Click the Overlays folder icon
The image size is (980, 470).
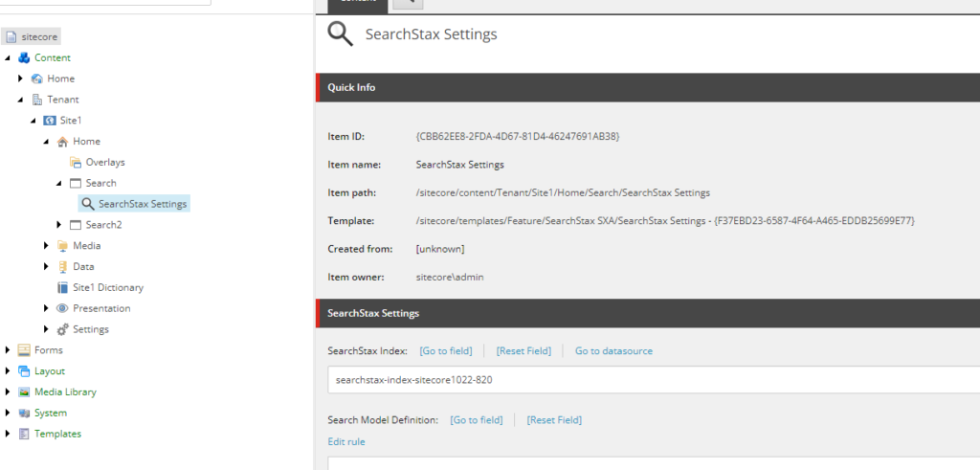[x=76, y=163]
